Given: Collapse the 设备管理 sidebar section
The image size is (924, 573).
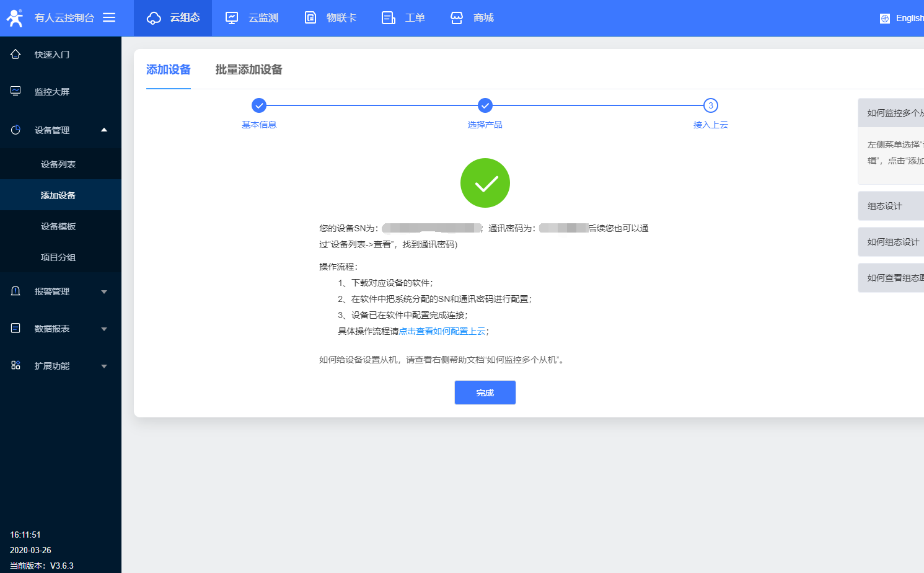Looking at the screenshot, I should pos(103,130).
